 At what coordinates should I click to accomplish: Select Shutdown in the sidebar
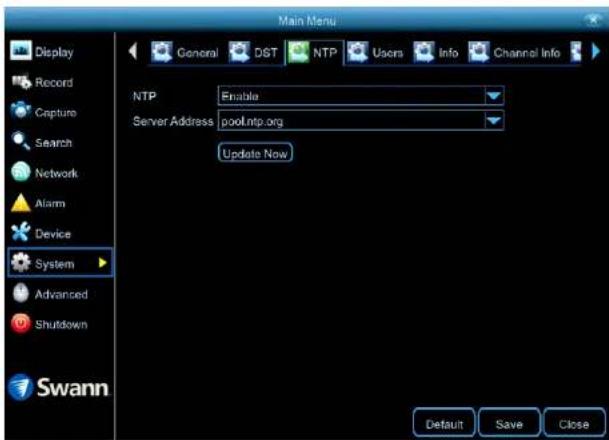point(61,324)
